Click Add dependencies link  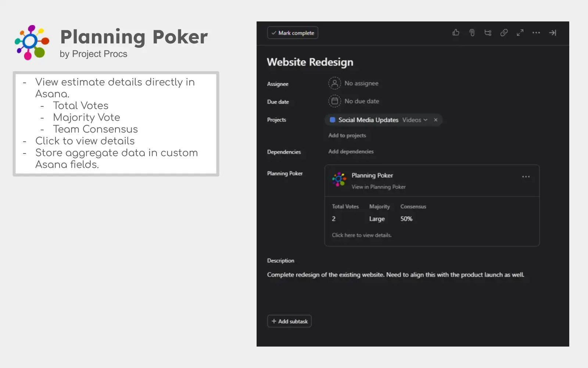coord(351,152)
